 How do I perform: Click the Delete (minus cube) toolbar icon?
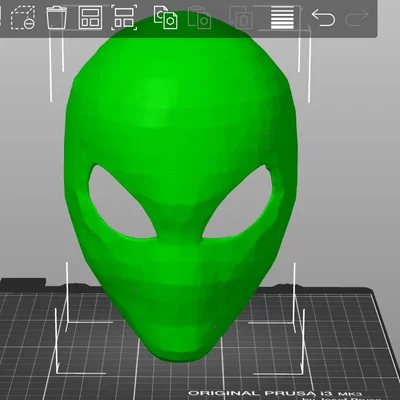pyautogui.click(x=23, y=18)
